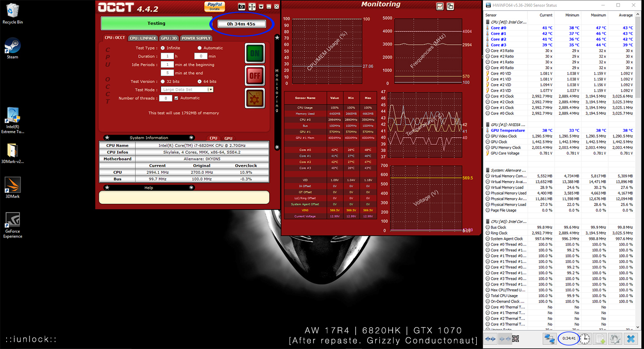Open the OCCT title bar dropdown arrow menu
644x349 pixels.
click(x=261, y=7)
